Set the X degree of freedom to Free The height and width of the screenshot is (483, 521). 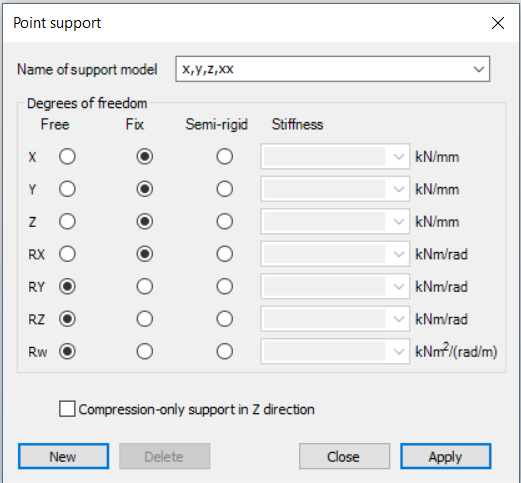pyautogui.click(x=67, y=156)
